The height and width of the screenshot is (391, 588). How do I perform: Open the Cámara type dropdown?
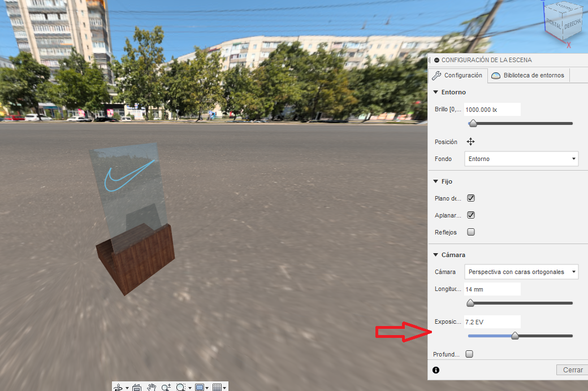point(521,272)
